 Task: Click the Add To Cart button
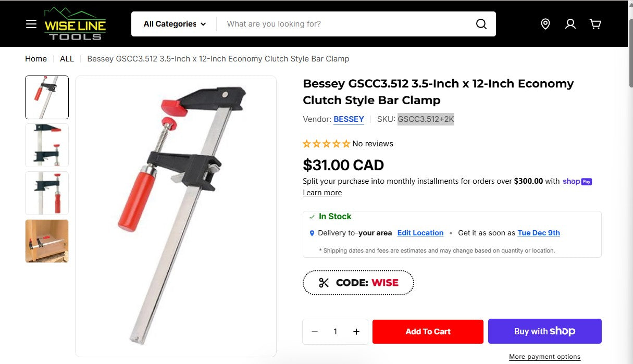click(x=428, y=331)
